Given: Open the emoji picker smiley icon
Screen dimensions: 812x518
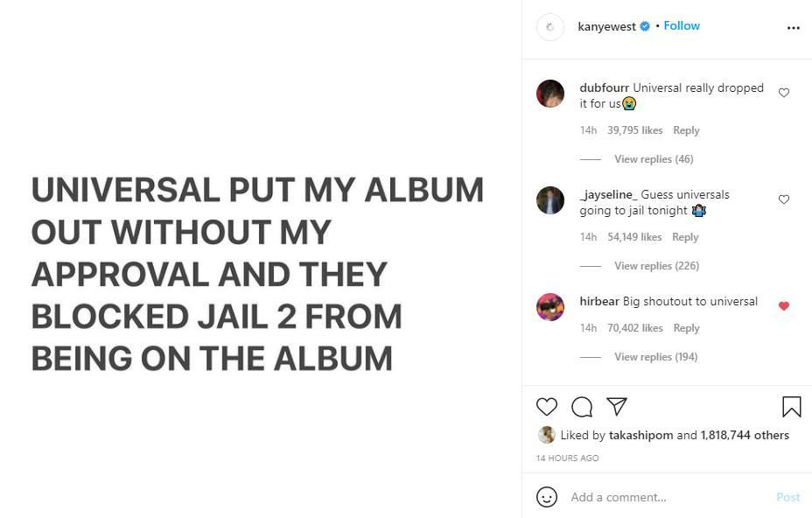Looking at the screenshot, I should click(547, 497).
